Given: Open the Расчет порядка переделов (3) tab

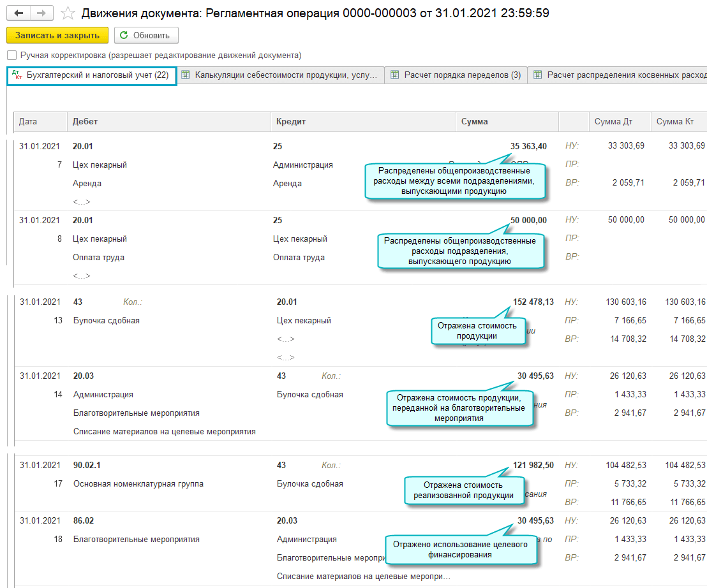Looking at the screenshot, I should [456, 75].
